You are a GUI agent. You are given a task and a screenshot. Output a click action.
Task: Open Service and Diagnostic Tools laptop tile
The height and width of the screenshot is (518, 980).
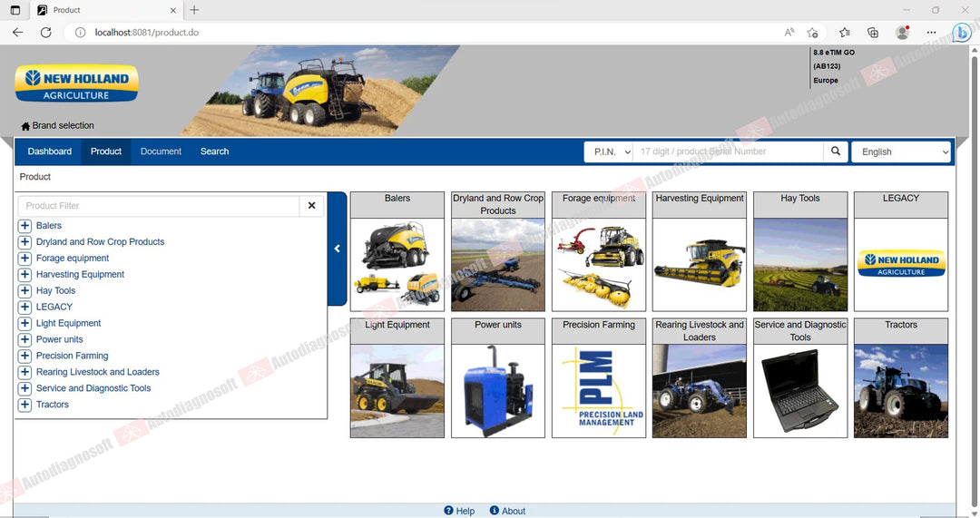point(800,378)
